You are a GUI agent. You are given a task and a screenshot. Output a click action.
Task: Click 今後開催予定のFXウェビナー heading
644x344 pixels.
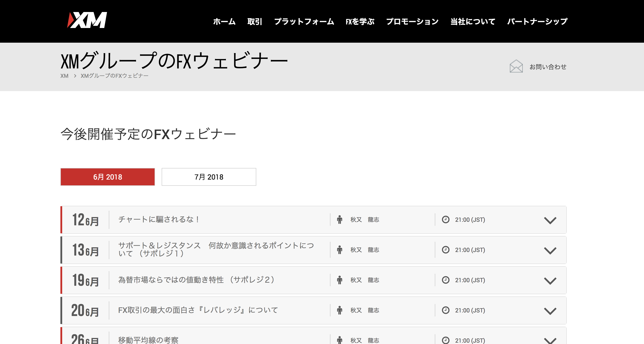point(149,134)
